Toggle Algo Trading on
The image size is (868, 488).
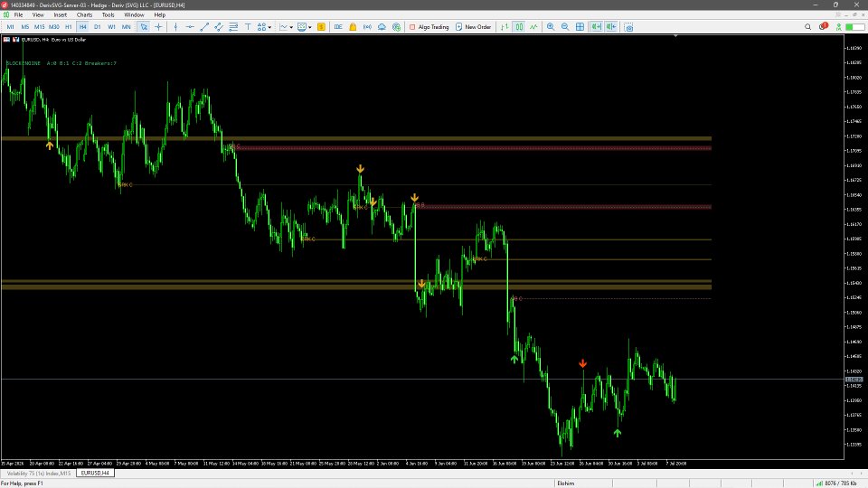(x=429, y=26)
